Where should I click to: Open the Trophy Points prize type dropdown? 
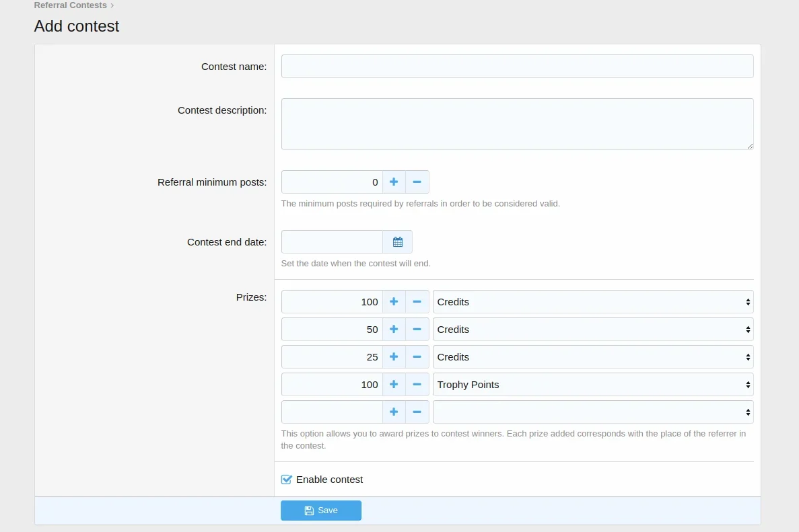pyautogui.click(x=592, y=385)
